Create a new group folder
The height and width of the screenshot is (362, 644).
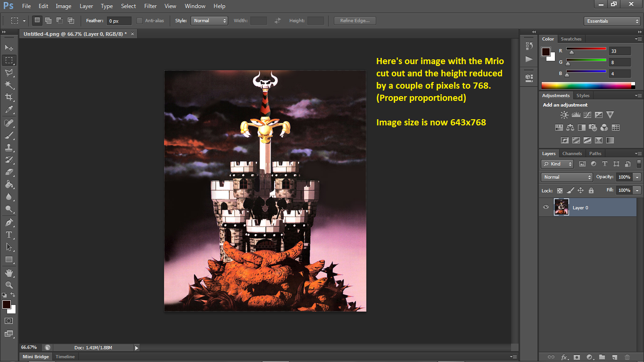click(602, 357)
